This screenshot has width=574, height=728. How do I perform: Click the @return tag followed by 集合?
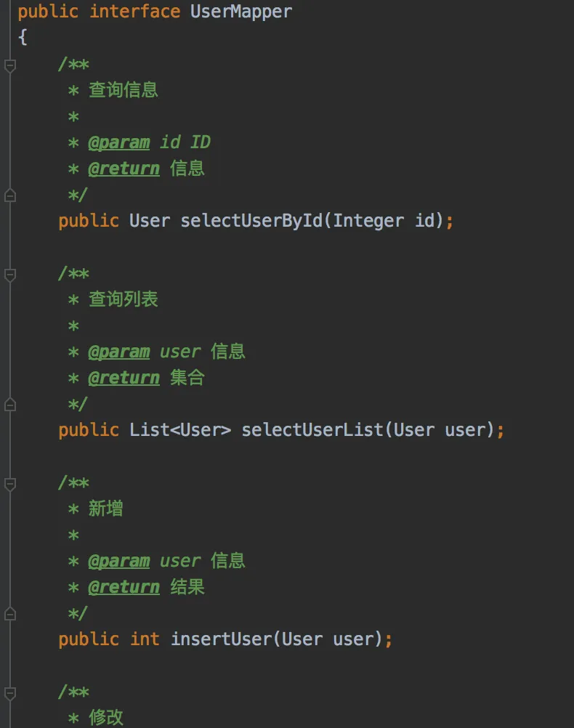click(124, 378)
